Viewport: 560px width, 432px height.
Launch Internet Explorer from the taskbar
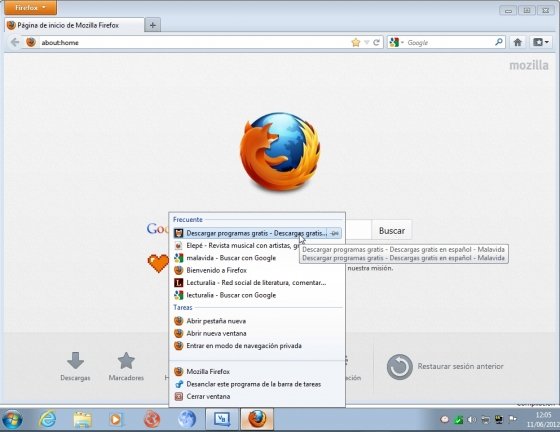point(48,419)
